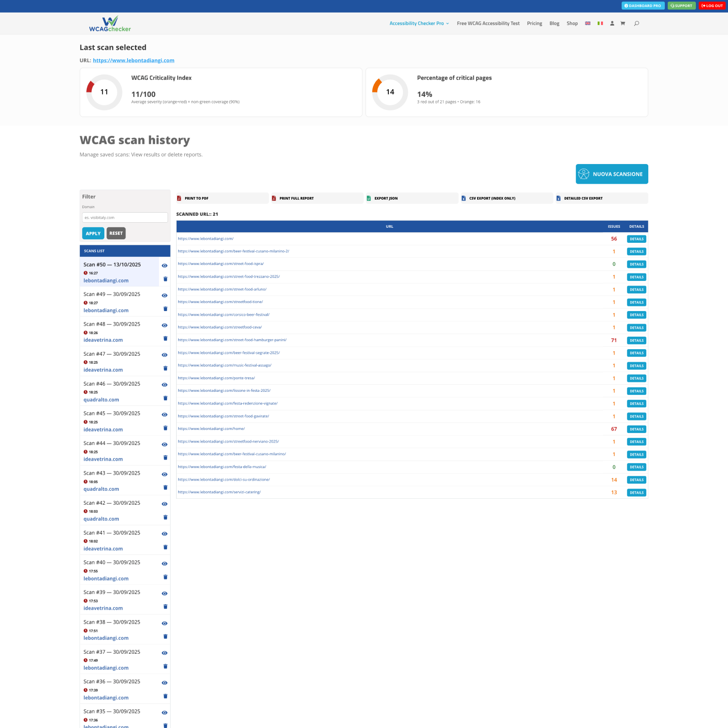Switch language to Italian flag
728x728 pixels.
600,24
